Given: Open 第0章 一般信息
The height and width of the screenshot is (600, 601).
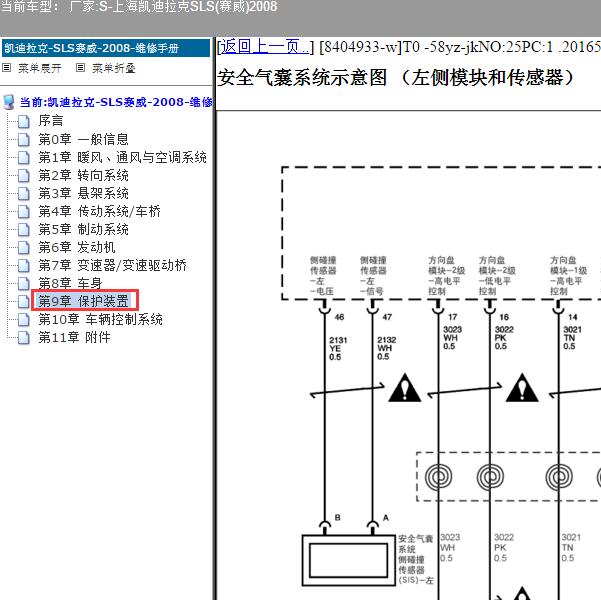Looking at the screenshot, I should click(84, 139).
